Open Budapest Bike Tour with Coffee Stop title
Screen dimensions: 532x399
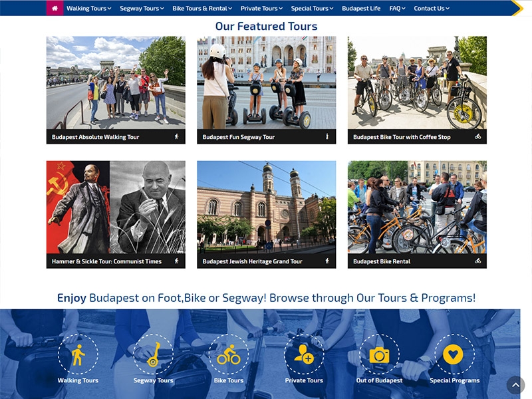point(402,137)
